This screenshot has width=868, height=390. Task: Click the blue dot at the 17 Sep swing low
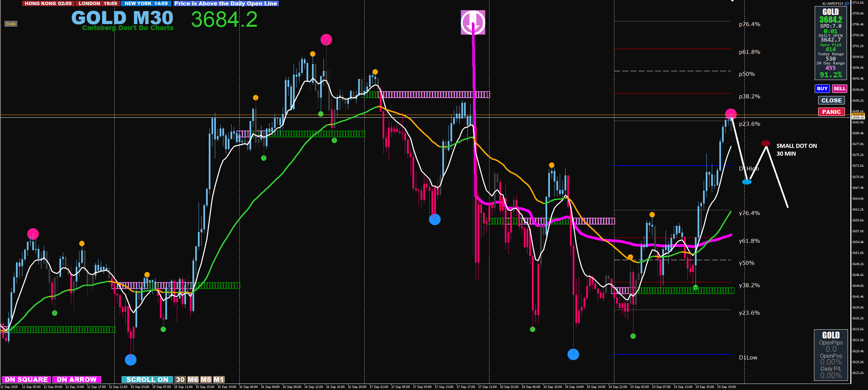[435, 219]
